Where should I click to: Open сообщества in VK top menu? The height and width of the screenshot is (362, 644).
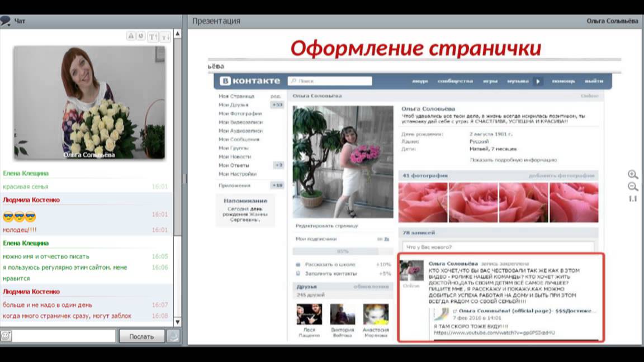455,81
